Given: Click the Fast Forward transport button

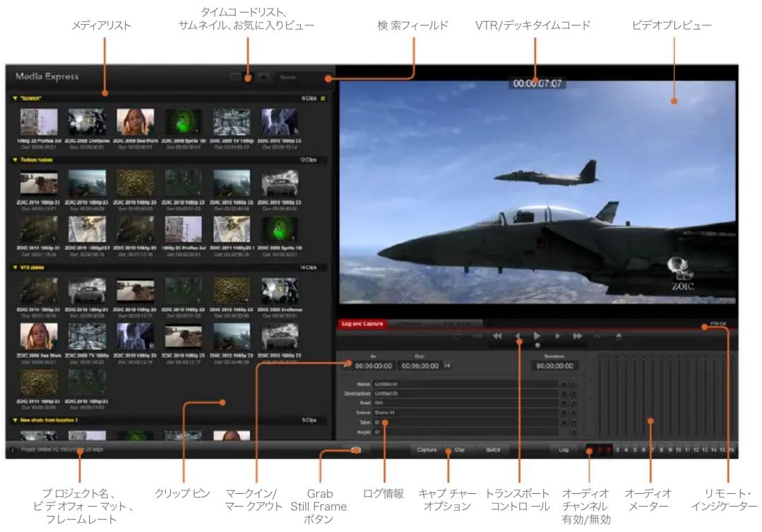Looking at the screenshot, I should click(x=578, y=336).
